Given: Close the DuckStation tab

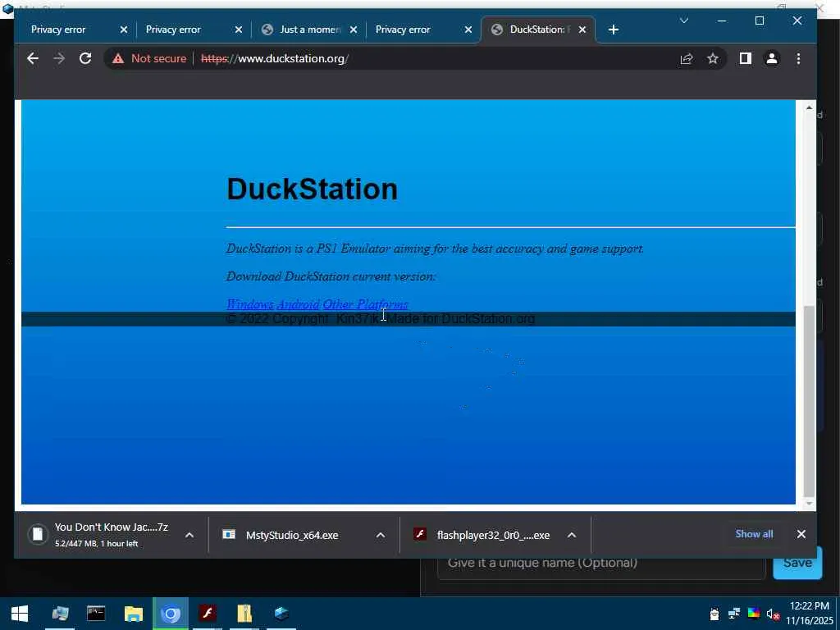Looking at the screenshot, I should [582, 30].
